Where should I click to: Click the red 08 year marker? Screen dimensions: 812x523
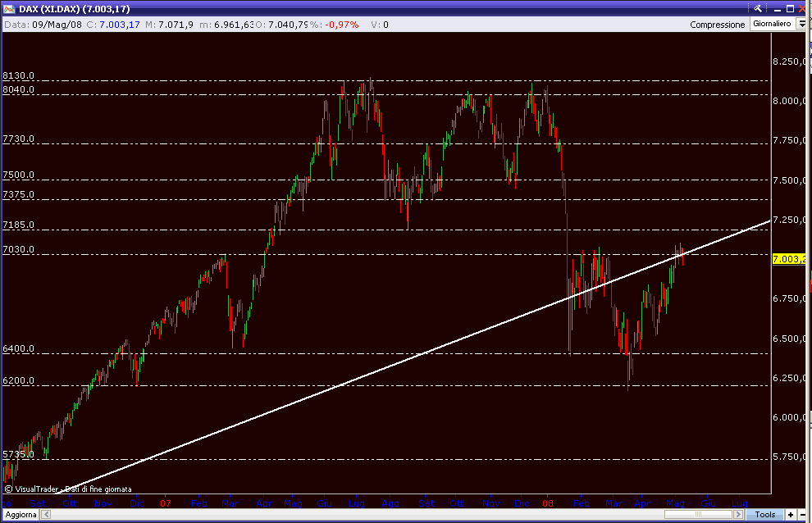click(548, 502)
